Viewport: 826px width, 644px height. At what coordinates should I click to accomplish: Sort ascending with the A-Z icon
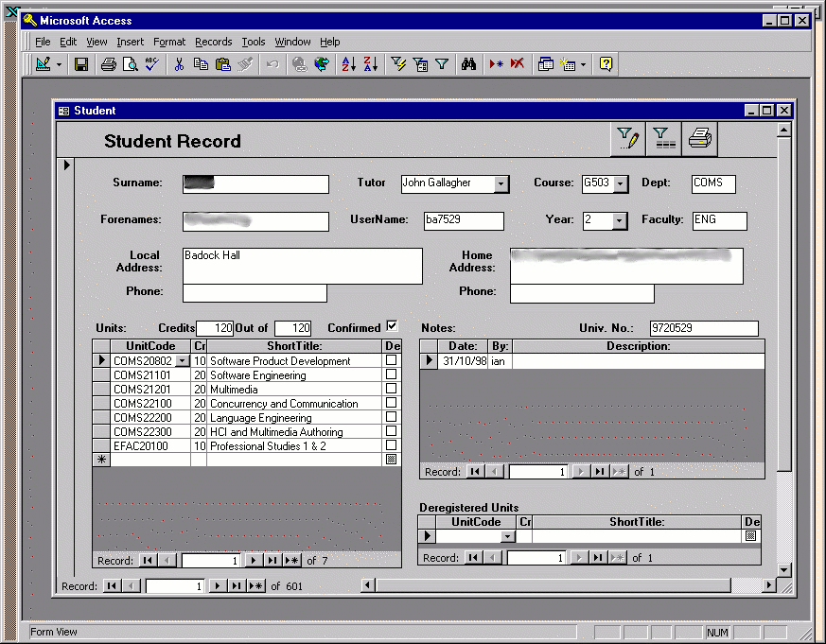tap(348, 64)
